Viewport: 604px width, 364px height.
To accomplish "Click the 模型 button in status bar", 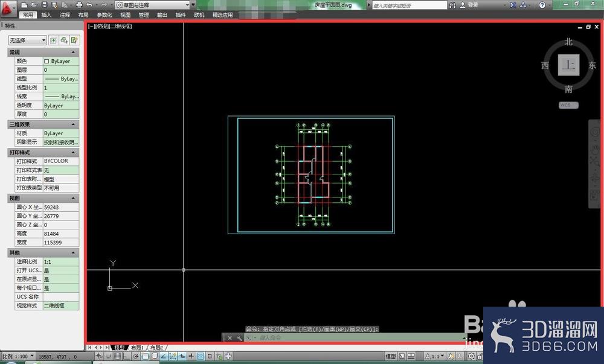I will pyautogui.click(x=391, y=356).
